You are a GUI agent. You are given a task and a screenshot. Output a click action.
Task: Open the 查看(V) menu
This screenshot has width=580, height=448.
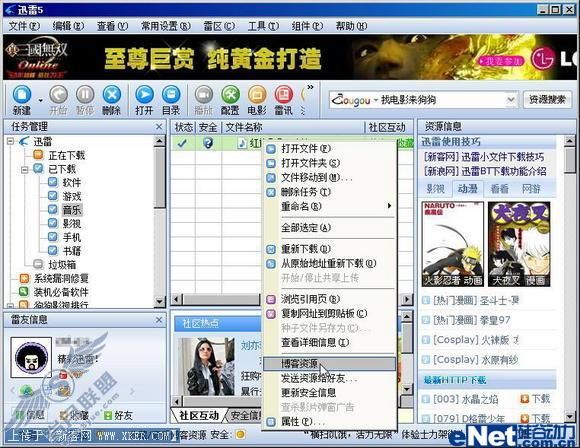[x=112, y=26]
